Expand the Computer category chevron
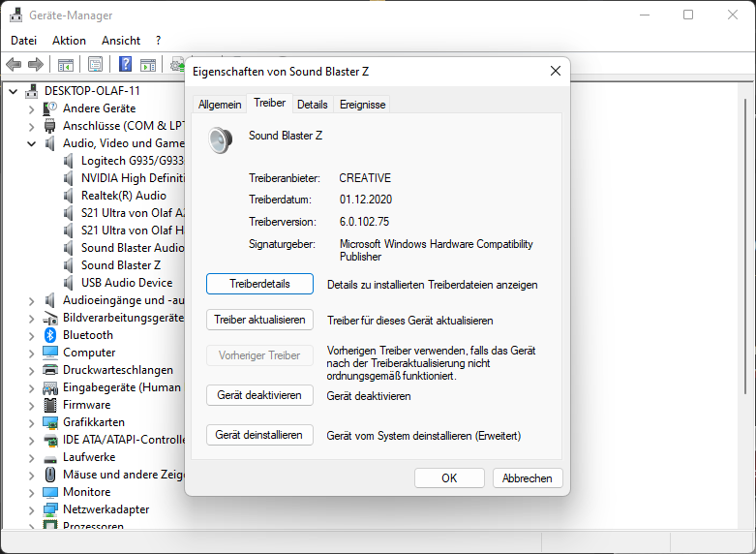 (x=31, y=354)
